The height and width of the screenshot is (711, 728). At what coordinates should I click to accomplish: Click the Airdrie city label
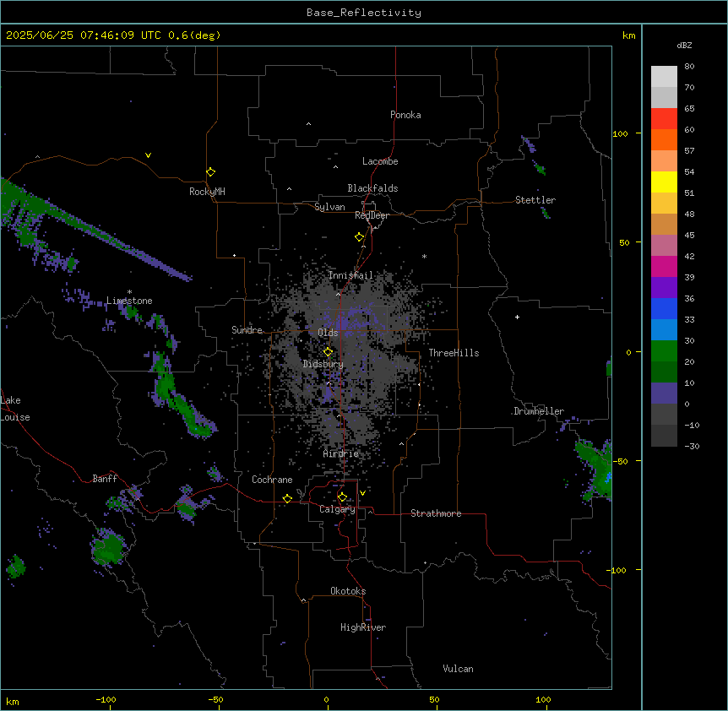coord(340,453)
